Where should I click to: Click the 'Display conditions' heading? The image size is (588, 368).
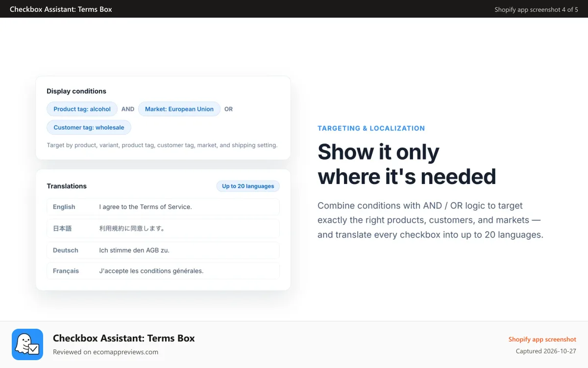point(76,91)
